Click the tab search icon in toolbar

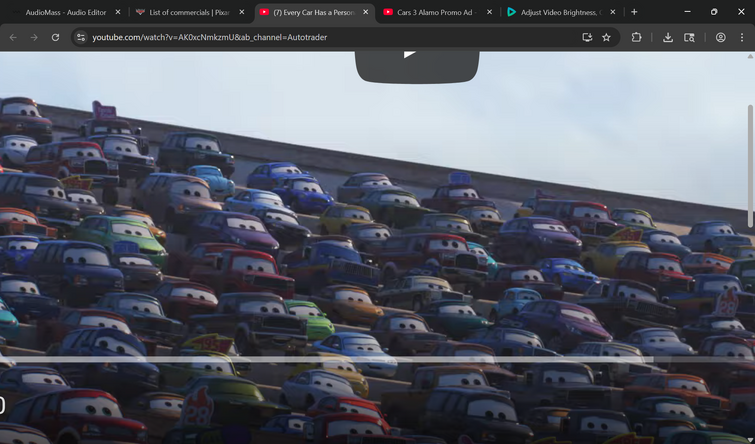(x=690, y=37)
